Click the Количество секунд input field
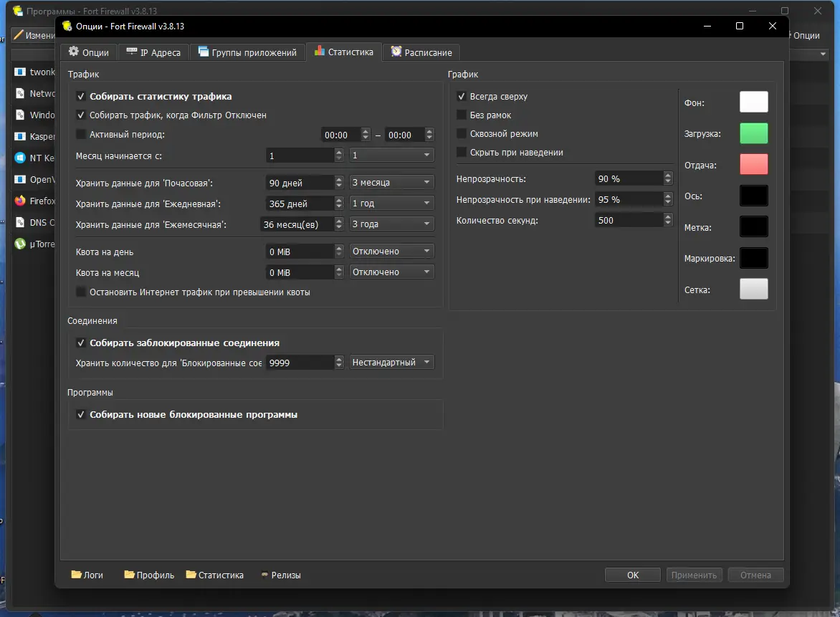Viewport: 840px width, 617px height. (629, 220)
